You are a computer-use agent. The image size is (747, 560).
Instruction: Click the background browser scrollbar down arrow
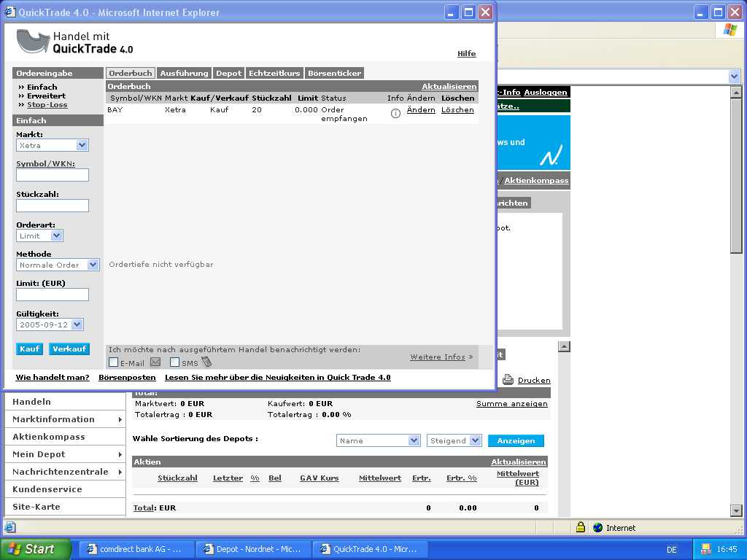pos(736,510)
